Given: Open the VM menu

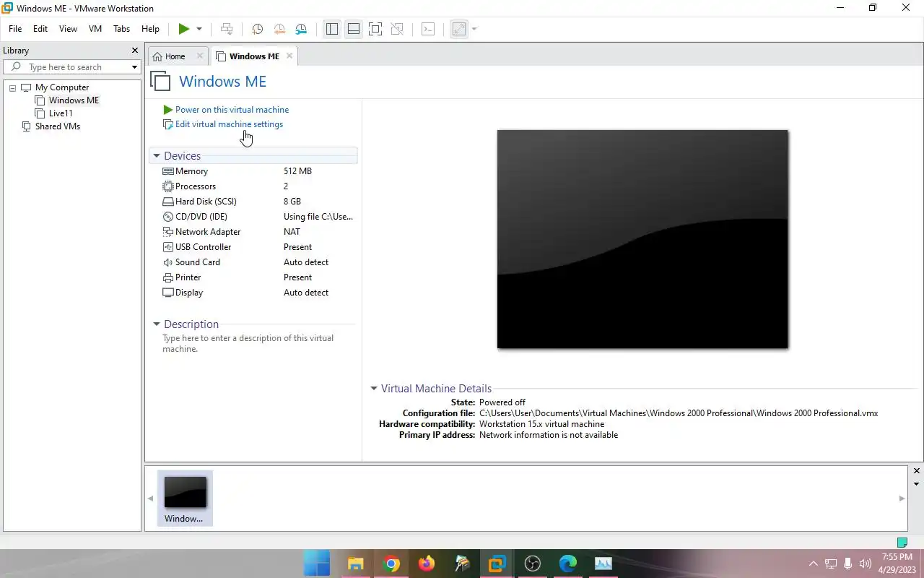Looking at the screenshot, I should click(95, 29).
